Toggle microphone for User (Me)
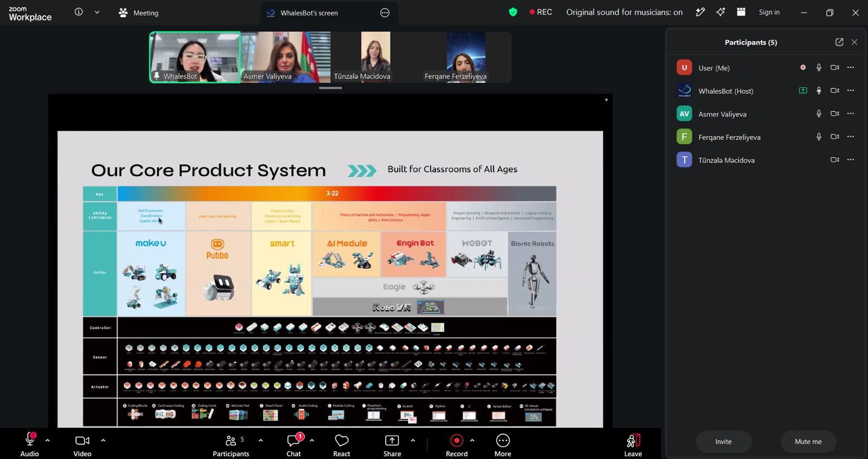This screenshot has width=868, height=459. click(819, 68)
